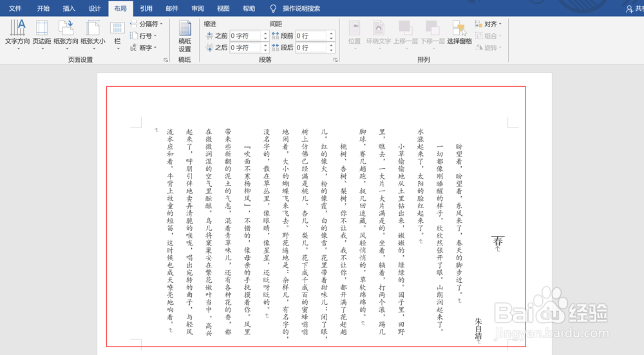Switch to the 审阅 tab
644x355 pixels.
198,8
